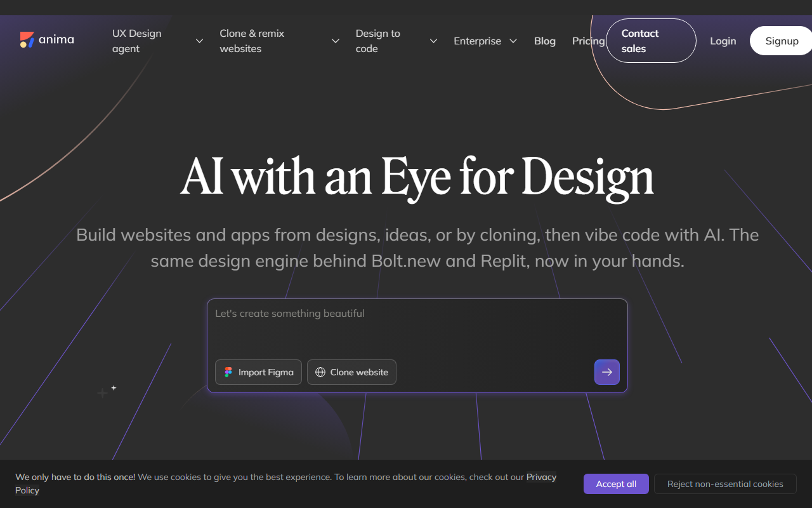812x508 pixels.
Task: Click the Signup button
Action: (782, 41)
